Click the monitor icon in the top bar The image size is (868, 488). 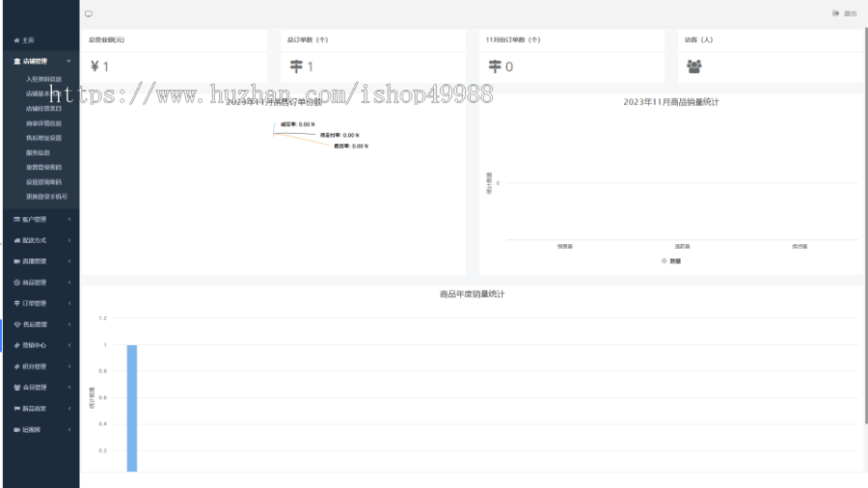tap(89, 14)
